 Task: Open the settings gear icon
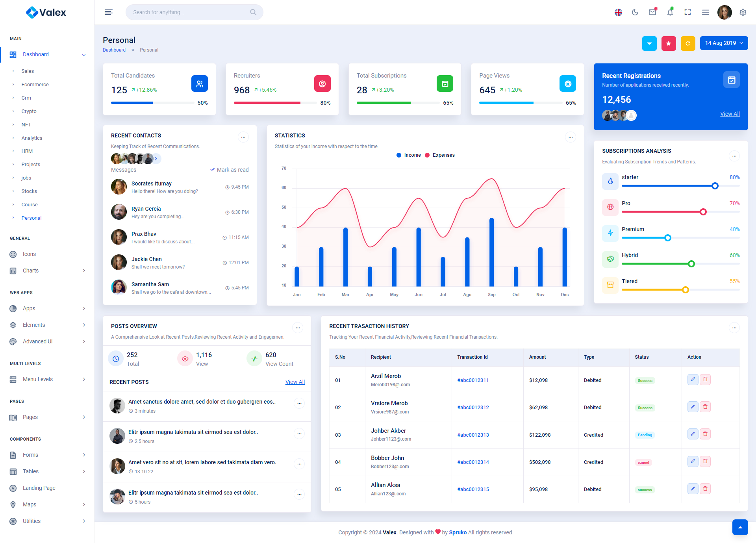pyautogui.click(x=743, y=12)
